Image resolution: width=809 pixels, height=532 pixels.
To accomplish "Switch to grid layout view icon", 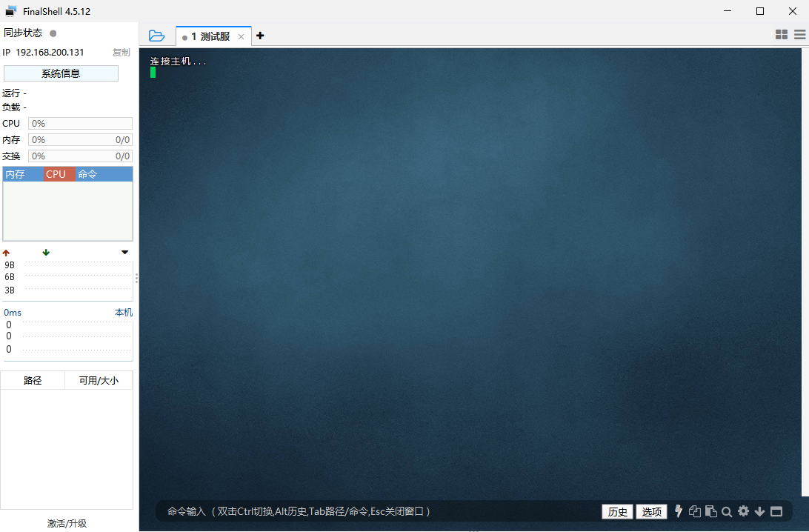I will (782, 35).
